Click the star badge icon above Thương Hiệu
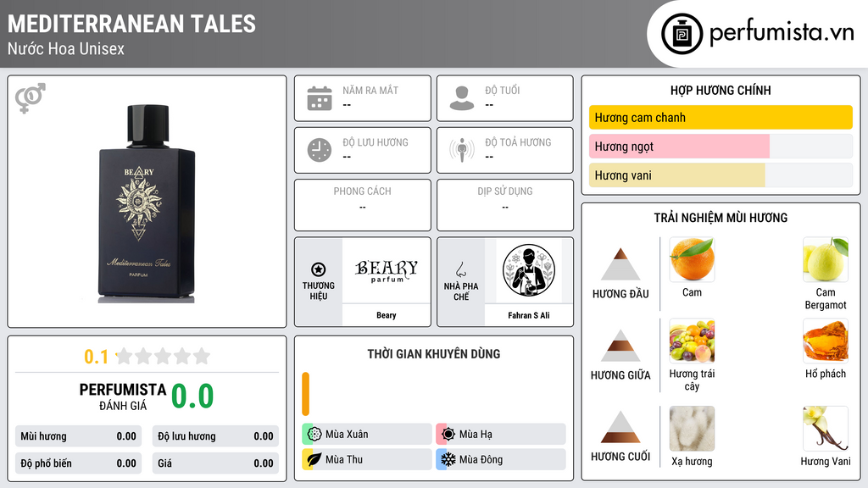The width and height of the screenshot is (868, 488). coord(319,269)
